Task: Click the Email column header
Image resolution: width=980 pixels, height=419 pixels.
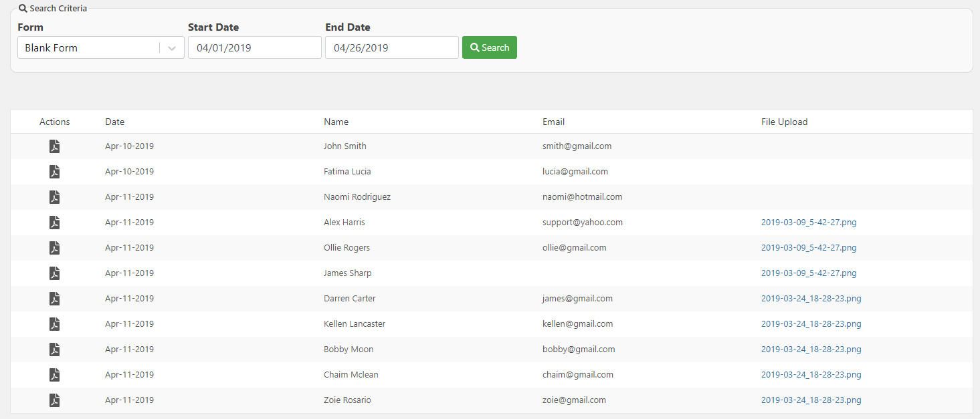Action: tap(553, 122)
